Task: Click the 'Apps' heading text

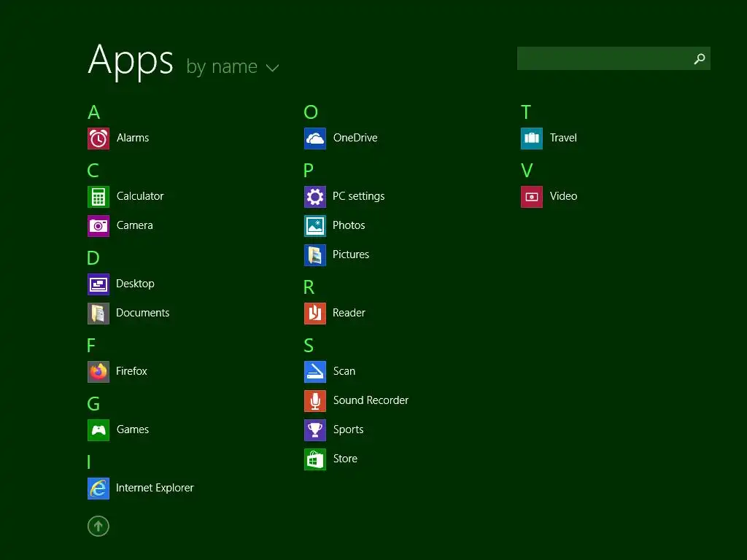Action: pyautogui.click(x=131, y=61)
